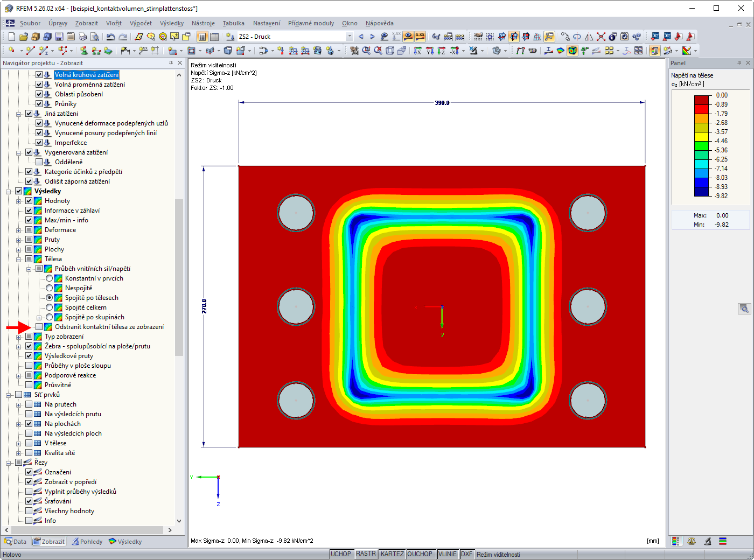The height and width of the screenshot is (560, 754).
Task: Toggle the Max/min - info checkbox
Action: point(29,220)
